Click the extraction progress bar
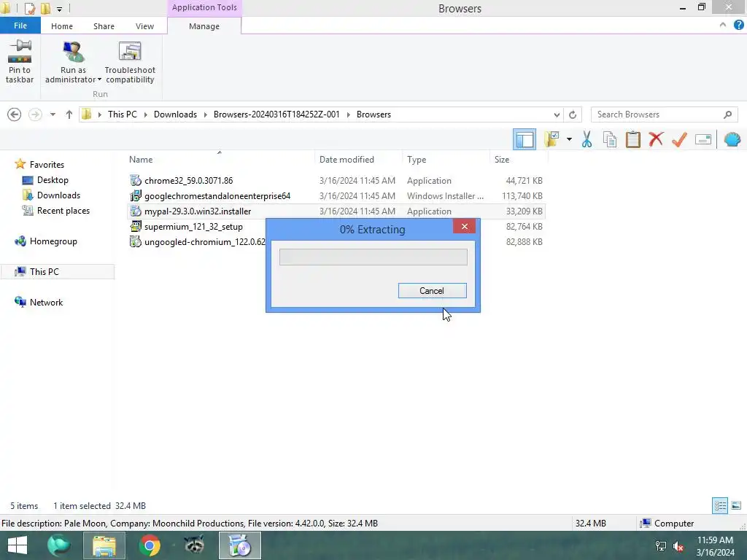 [373, 257]
